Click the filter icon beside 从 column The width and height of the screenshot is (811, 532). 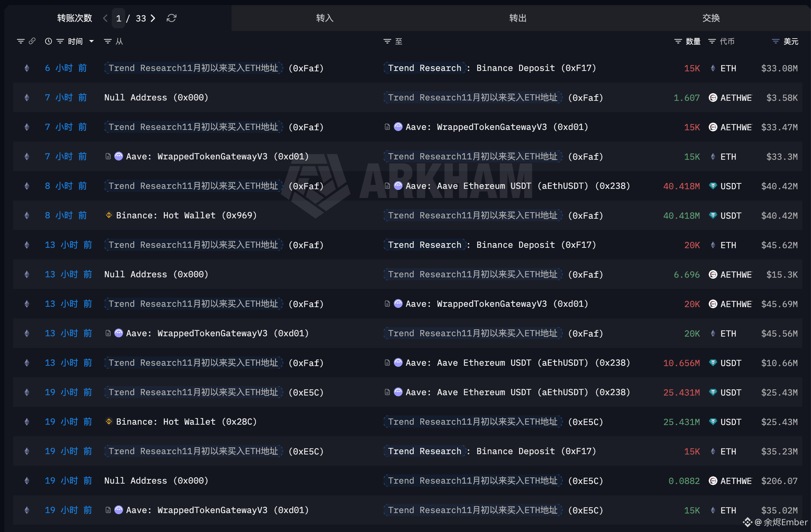pyautogui.click(x=107, y=41)
